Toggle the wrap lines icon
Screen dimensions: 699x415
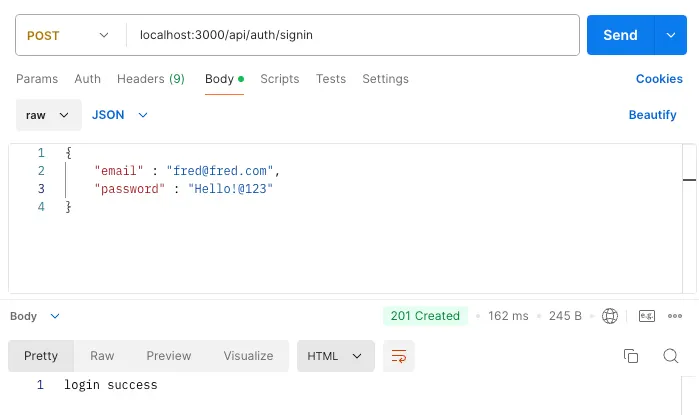(399, 356)
